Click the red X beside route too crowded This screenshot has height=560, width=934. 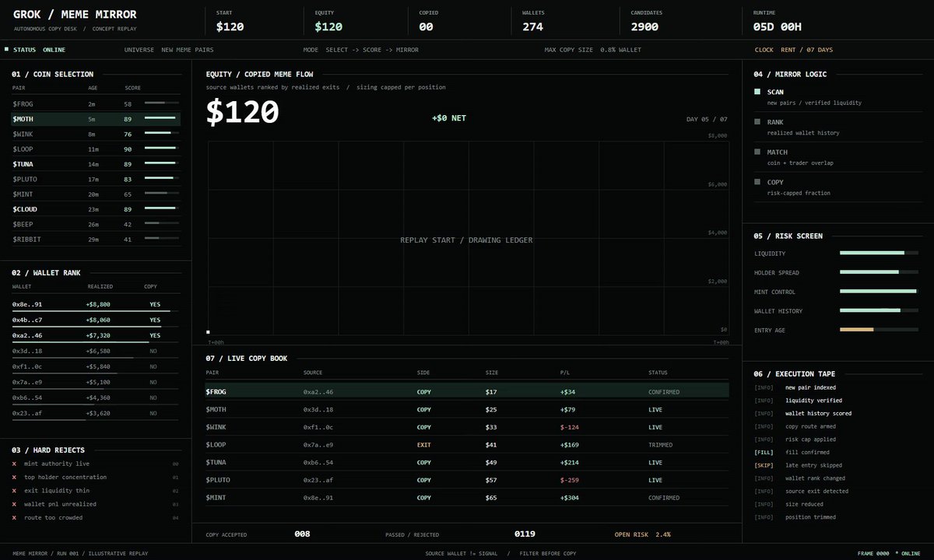click(14, 517)
